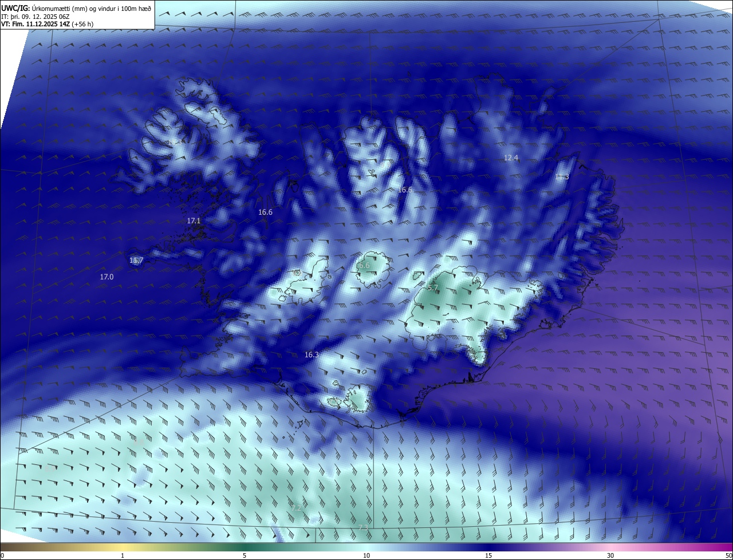733x560 pixels.
Task: Click the 11.7 value label on the map
Action: tap(136, 261)
